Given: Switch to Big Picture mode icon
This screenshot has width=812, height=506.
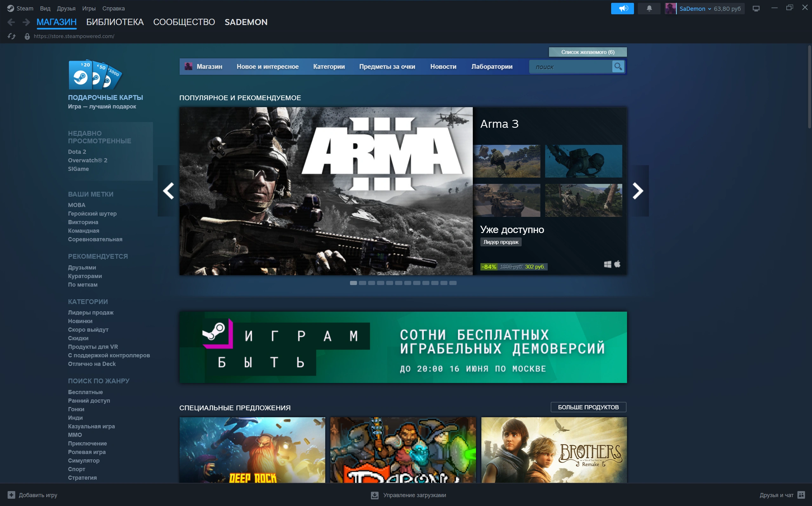Looking at the screenshot, I should 756,8.
